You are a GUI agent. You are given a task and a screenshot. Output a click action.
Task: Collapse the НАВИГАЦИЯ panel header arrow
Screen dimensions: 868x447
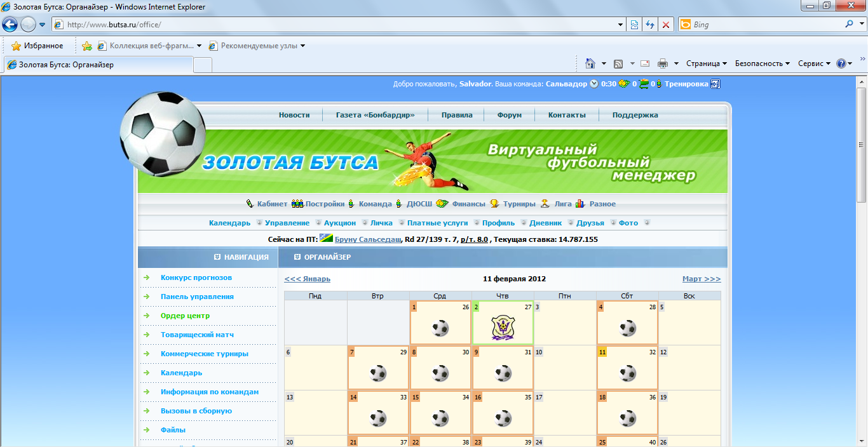217,257
